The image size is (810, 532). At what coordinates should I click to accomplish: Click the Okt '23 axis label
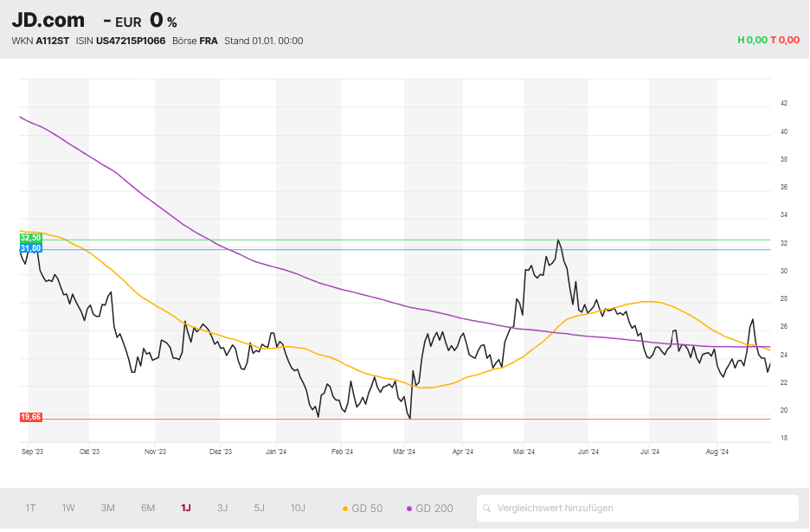click(x=89, y=452)
